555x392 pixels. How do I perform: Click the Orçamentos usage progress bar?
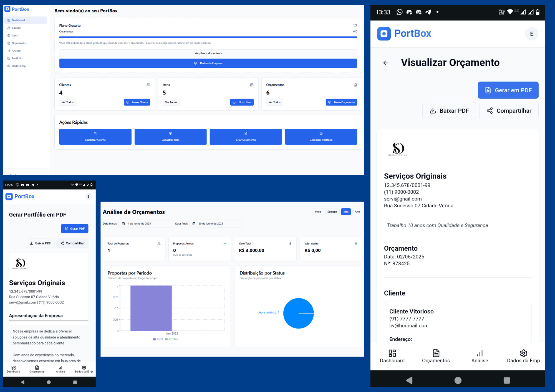pos(208,37)
